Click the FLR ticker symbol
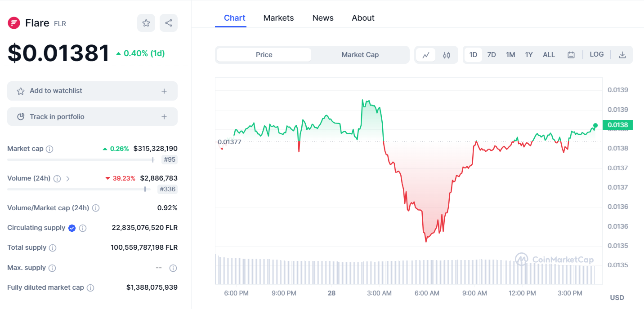Screen dimensions: 644x309 (x=60, y=24)
